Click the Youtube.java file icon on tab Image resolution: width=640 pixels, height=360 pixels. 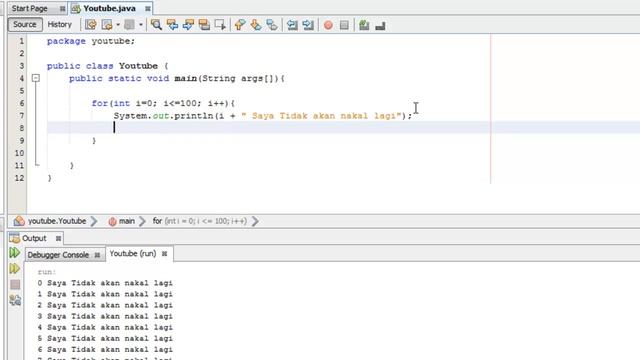[76, 9]
